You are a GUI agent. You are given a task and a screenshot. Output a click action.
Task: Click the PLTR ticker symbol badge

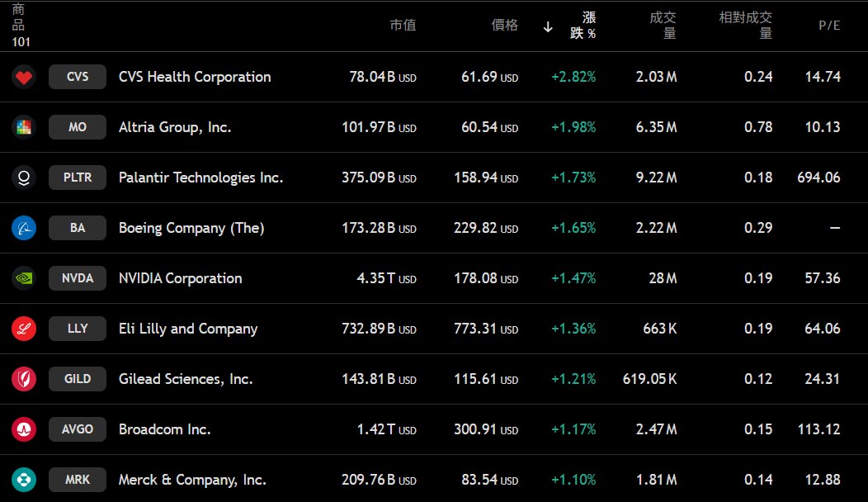pos(78,178)
